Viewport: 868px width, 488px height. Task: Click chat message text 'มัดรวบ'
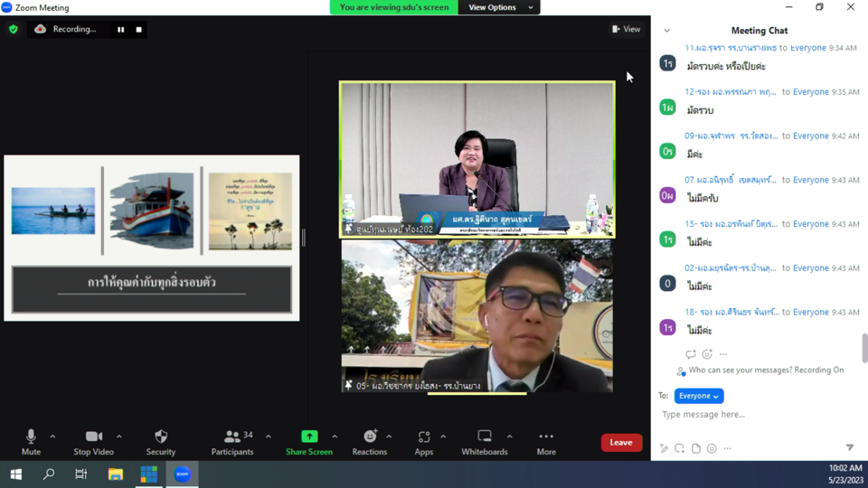tap(700, 110)
